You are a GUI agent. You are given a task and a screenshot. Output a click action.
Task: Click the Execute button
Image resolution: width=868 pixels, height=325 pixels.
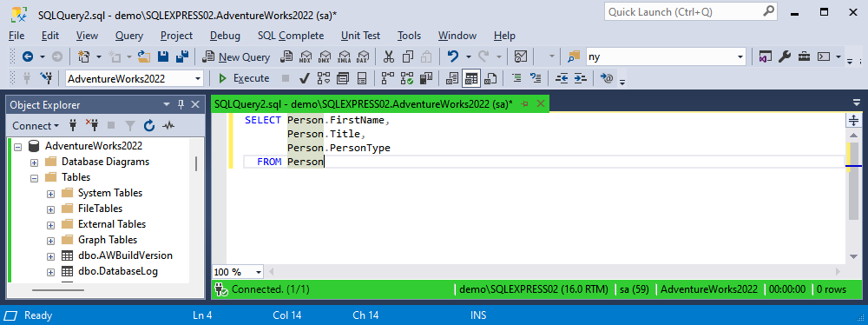pyautogui.click(x=244, y=78)
